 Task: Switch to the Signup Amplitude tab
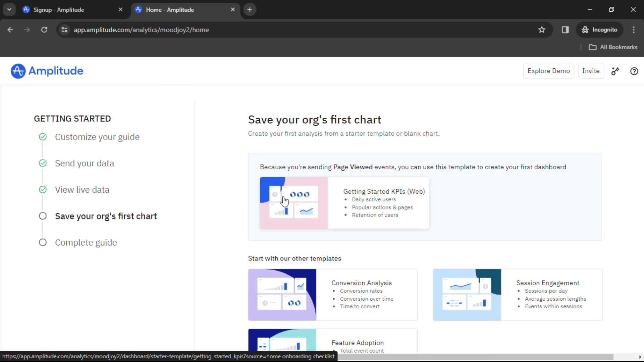click(x=72, y=10)
